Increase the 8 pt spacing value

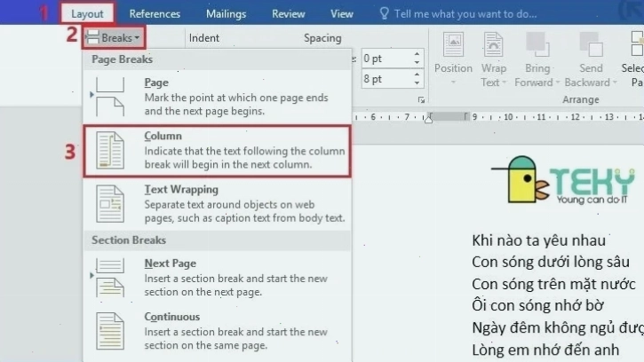pos(417,75)
